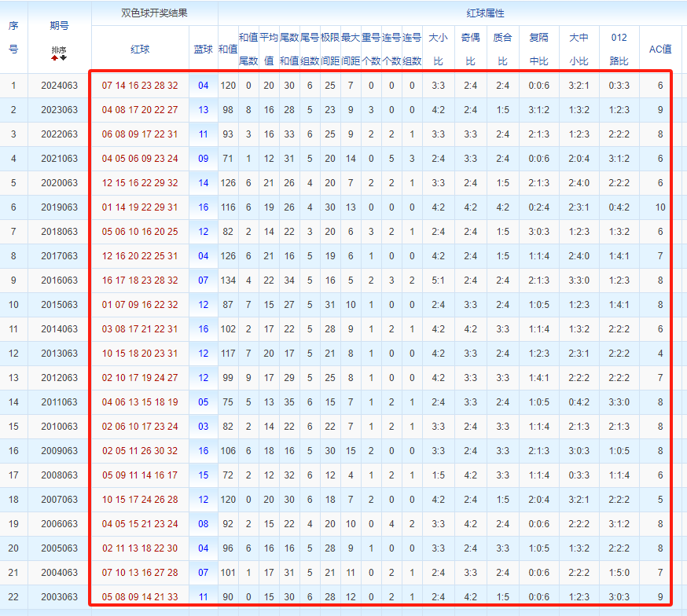Click the 连号个数 column header
This screenshot has height=616, width=687.
391,49
